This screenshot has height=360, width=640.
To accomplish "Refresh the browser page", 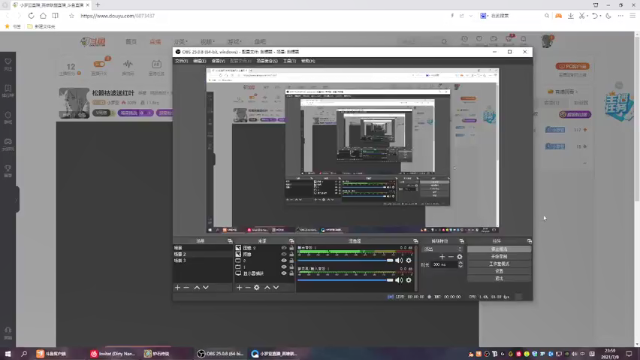I will pos(31,16).
